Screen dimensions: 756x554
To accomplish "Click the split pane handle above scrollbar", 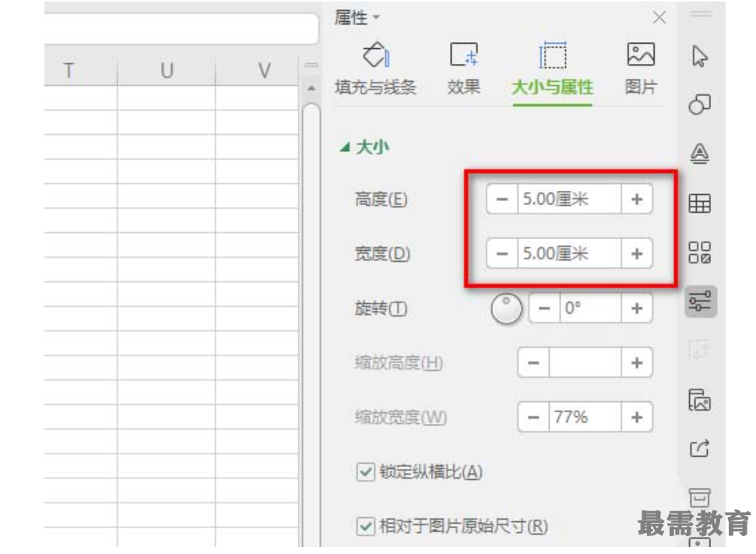I will (x=311, y=65).
